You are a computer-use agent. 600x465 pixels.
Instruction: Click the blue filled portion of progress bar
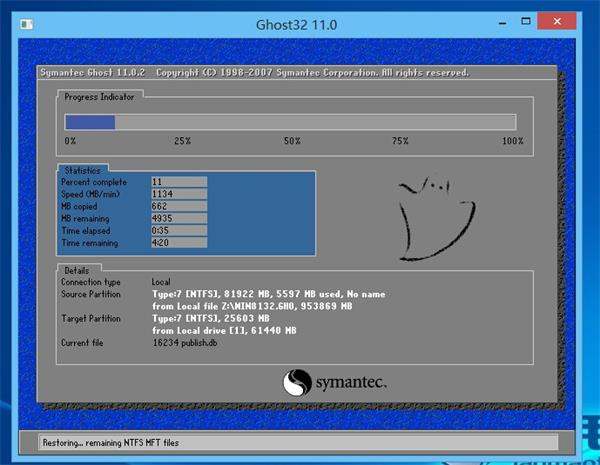click(x=90, y=122)
